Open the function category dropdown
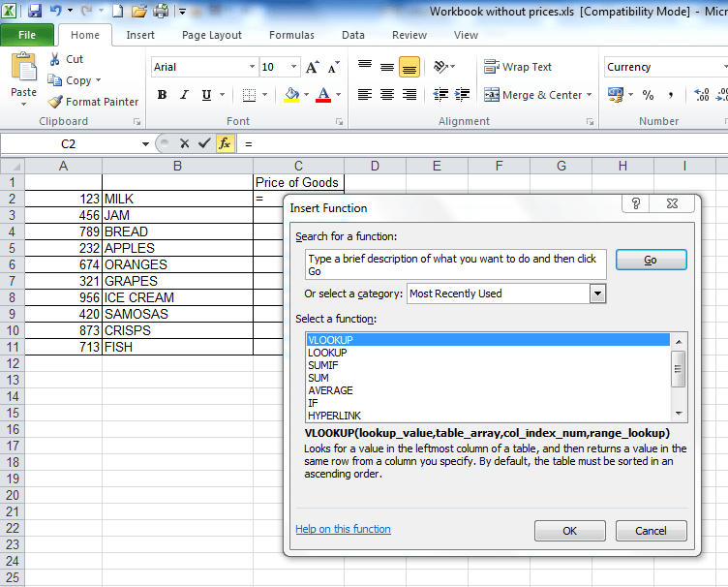Viewport: 728px width, 587px height. tap(597, 293)
